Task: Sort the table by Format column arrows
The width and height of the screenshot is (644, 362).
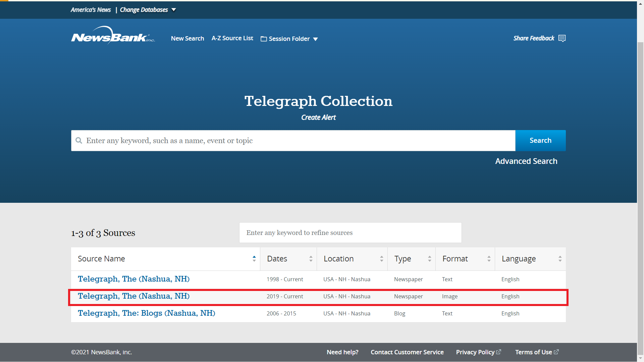Action: point(489,259)
